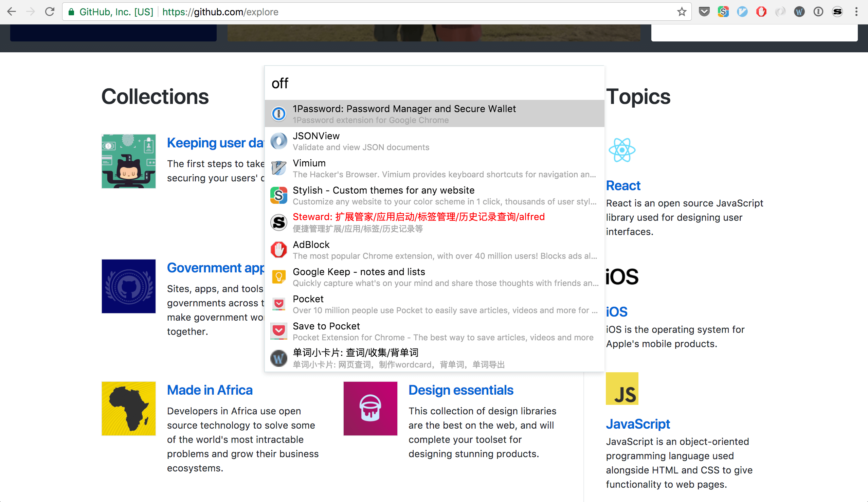Open the Chrome three-dot menu
Screen dimensions: 868x502
(x=856, y=12)
